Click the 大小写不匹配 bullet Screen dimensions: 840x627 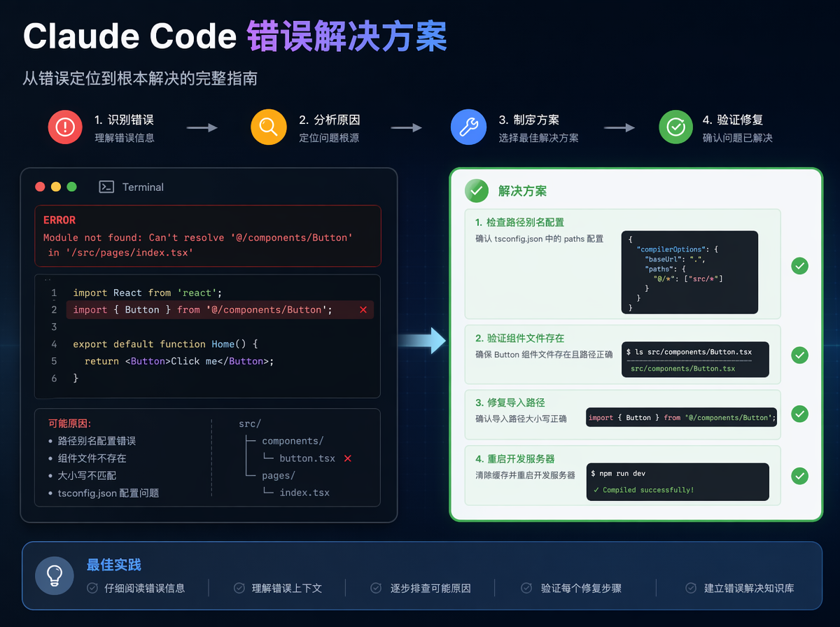click(87, 475)
